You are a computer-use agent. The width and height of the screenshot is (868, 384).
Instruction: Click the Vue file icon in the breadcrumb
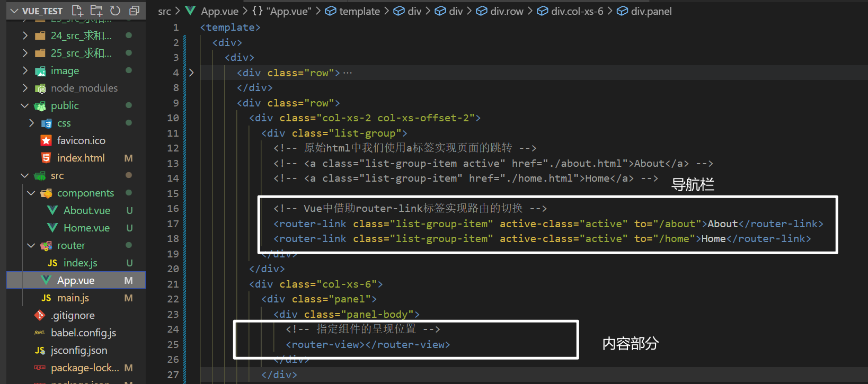click(191, 11)
